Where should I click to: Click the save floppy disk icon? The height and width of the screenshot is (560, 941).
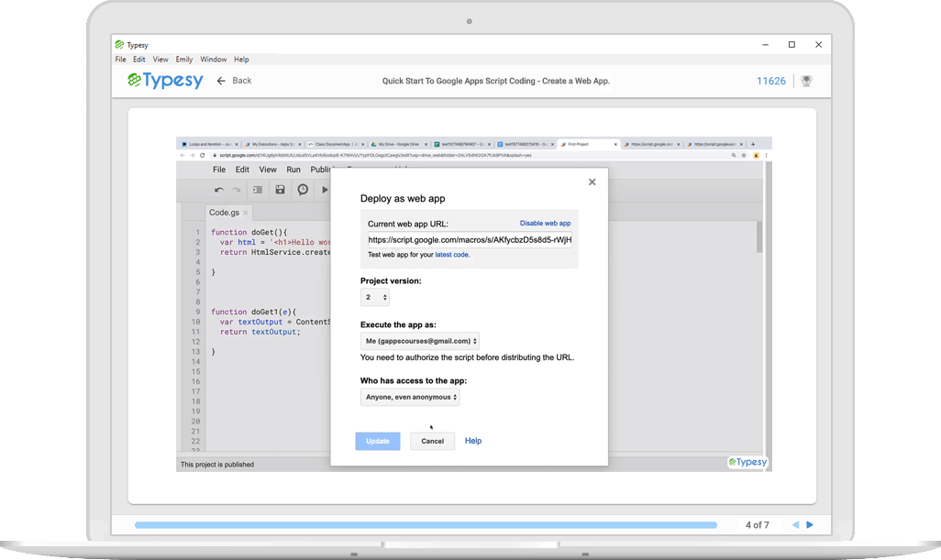pos(280,190)
